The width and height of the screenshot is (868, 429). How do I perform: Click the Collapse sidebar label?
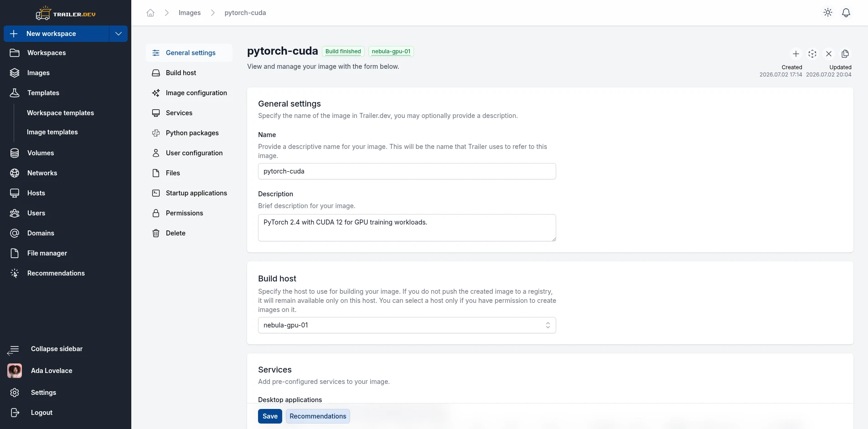pos(57,349)
